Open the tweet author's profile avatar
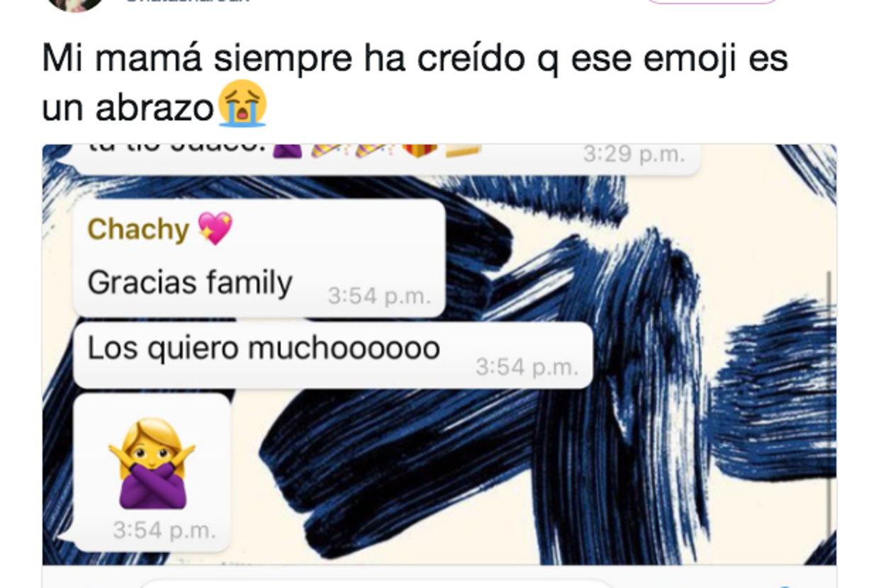This screenshot has height=588, width=886. (x=76, y=4)
